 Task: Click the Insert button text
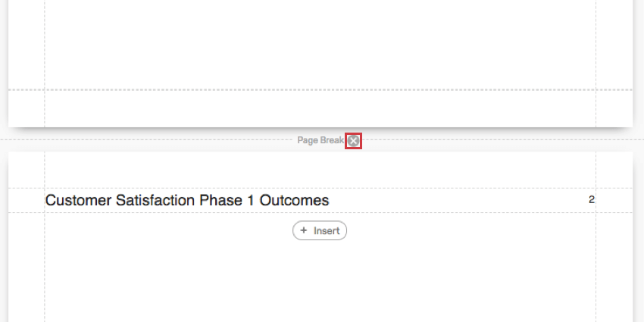pos(327,230)
